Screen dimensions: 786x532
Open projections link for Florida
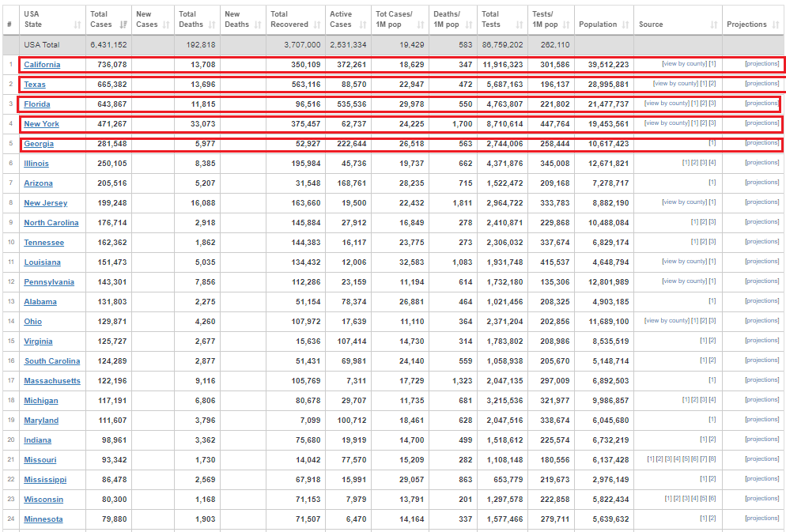point(761,104)
